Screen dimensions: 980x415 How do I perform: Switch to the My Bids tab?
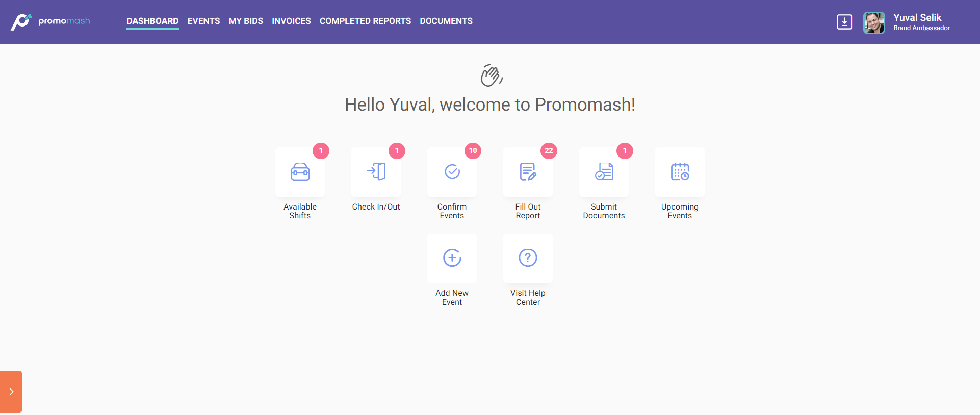pyautogui.click(x=246, y=21)
